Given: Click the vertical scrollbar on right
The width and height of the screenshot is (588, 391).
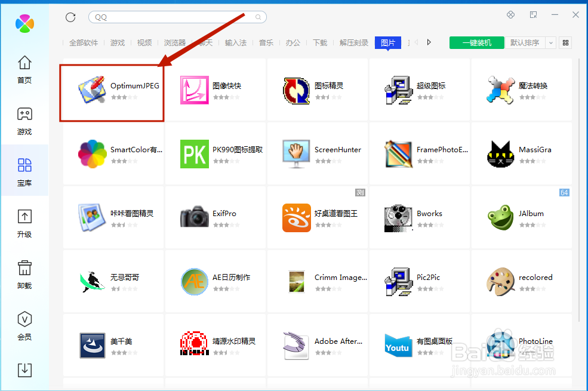Looking at the screenshot, I should click(x=579, y=190).
